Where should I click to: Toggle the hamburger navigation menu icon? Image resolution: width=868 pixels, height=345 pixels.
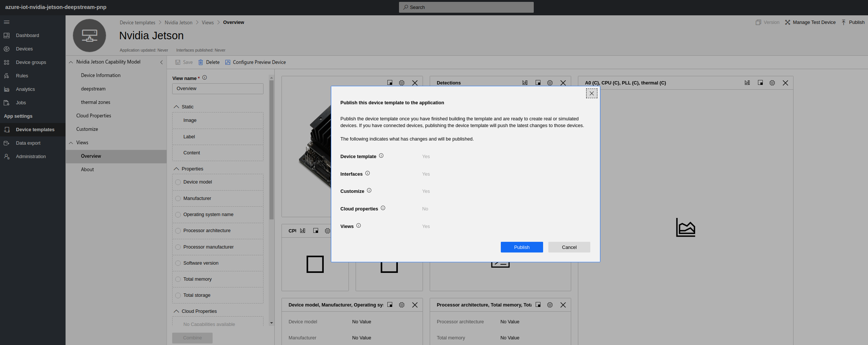6,22
